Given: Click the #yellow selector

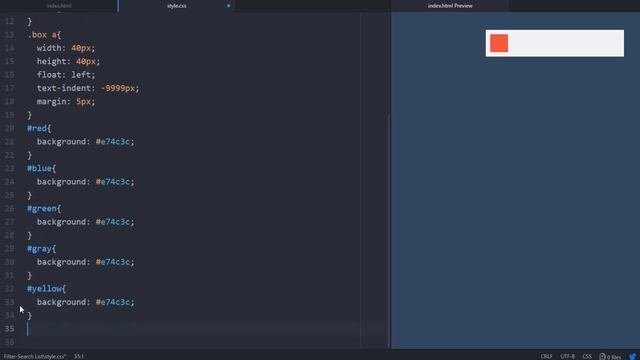Looking at the screenshot, I should click(44, 289).
